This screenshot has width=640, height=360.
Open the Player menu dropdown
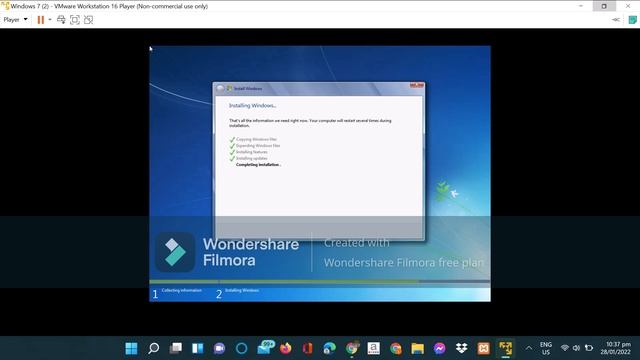(16, 20)
